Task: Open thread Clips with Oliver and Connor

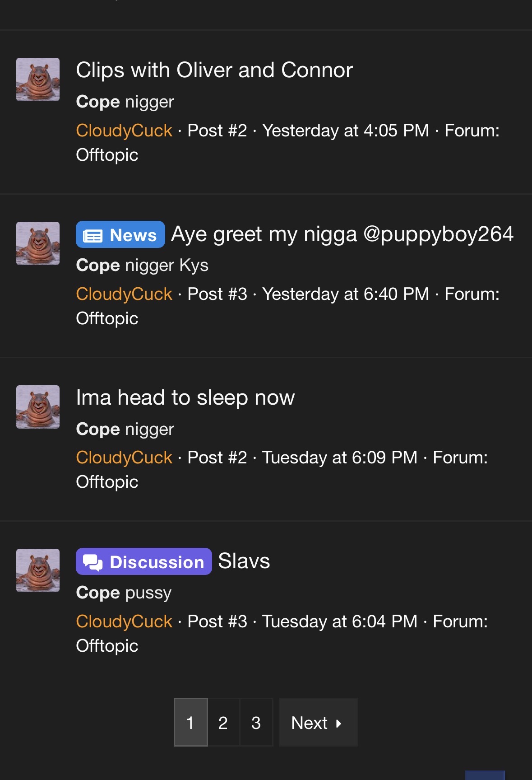Action: click(214, 70)
